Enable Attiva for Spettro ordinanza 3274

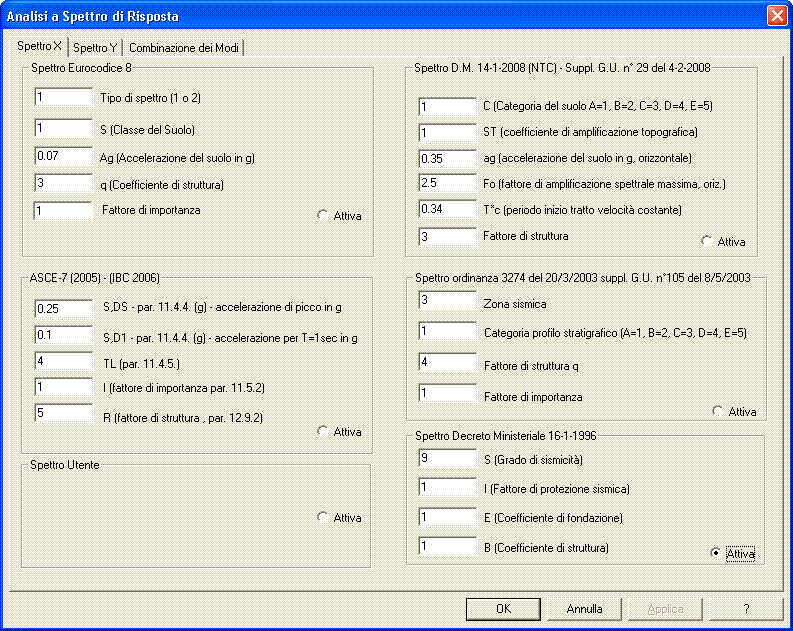click(x=718, y=411)
